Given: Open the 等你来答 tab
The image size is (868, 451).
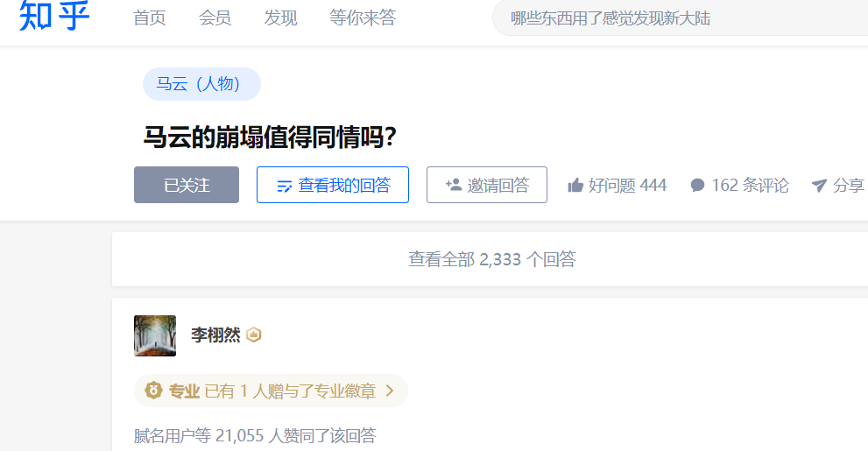Looking at the screenshot, I should click(363, 18).
